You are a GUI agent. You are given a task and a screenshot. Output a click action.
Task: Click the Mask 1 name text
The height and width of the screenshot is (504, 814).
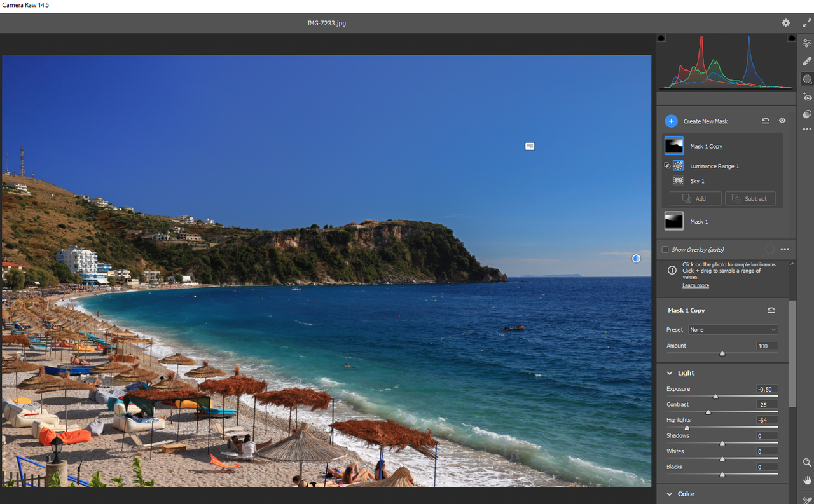coord(699,221)
